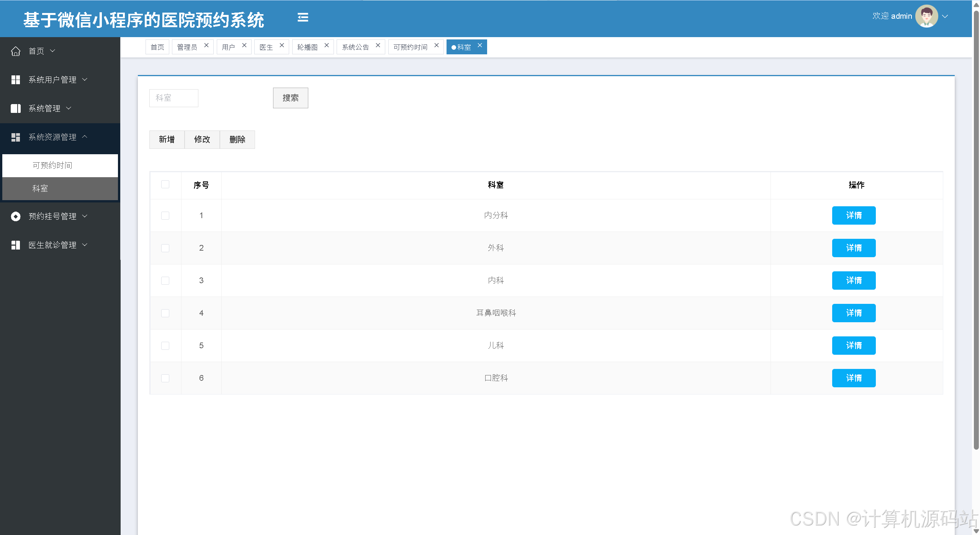Click the admin avatar picture
Image resolution: width=980 pixels, height=535 pixels.
(x=926, y=16)
